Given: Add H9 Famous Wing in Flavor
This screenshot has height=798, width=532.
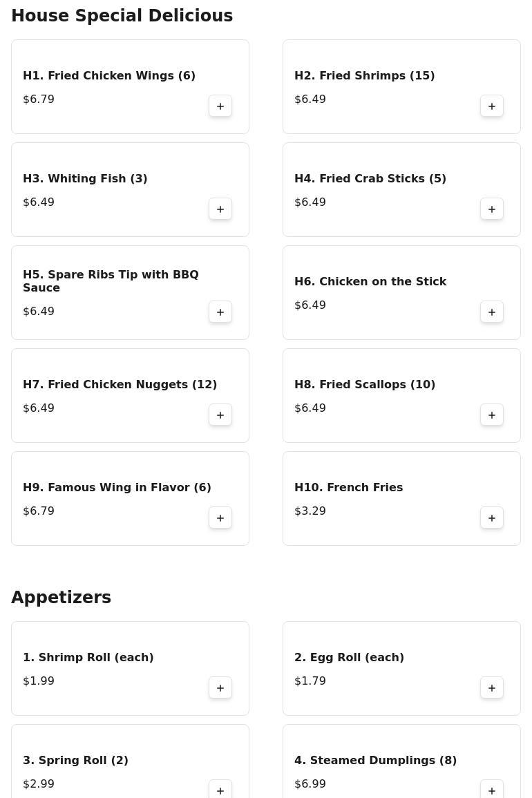Looking at the screenshot, I should point(220,517).
